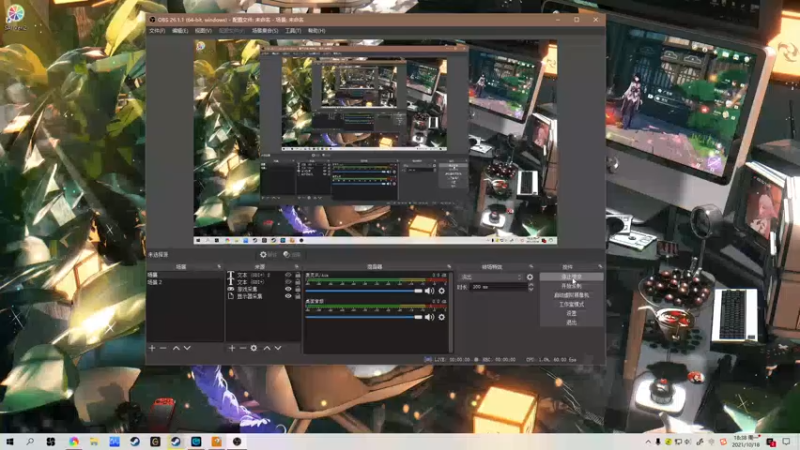Open the 视图(V) menu

(203, 31)
